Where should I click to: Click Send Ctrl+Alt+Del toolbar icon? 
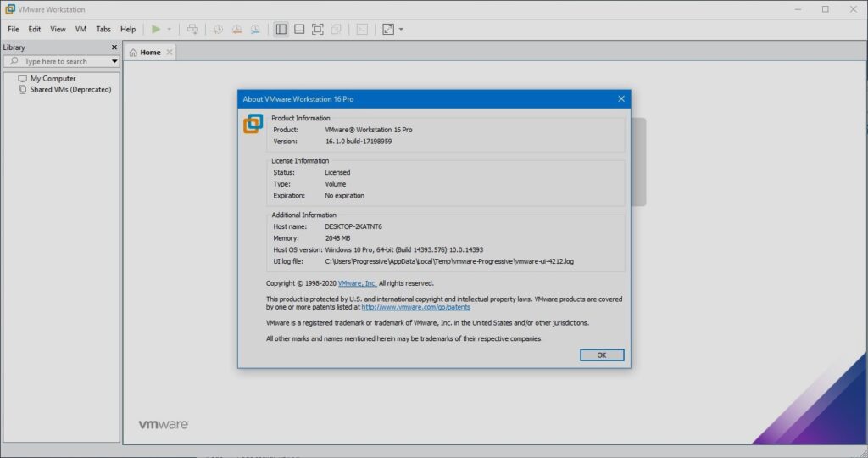[192, 29]
